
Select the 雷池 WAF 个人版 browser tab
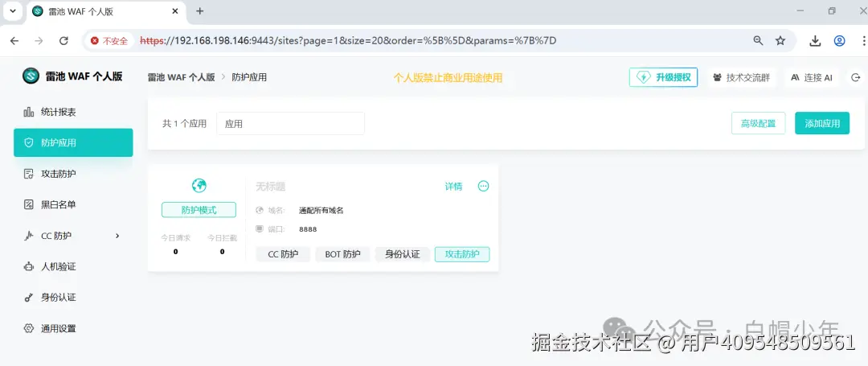coord(105,11)
